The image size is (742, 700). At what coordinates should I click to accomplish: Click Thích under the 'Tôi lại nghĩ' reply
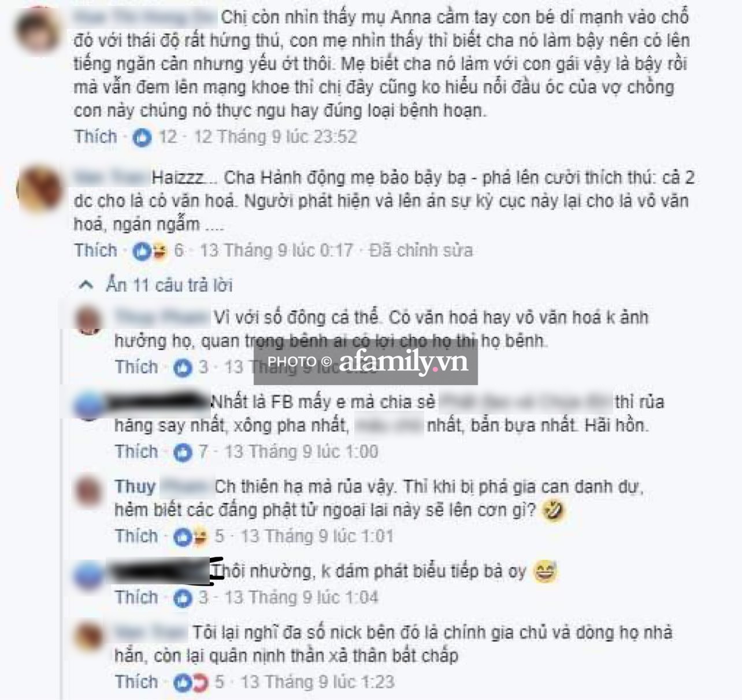(136, 682)
